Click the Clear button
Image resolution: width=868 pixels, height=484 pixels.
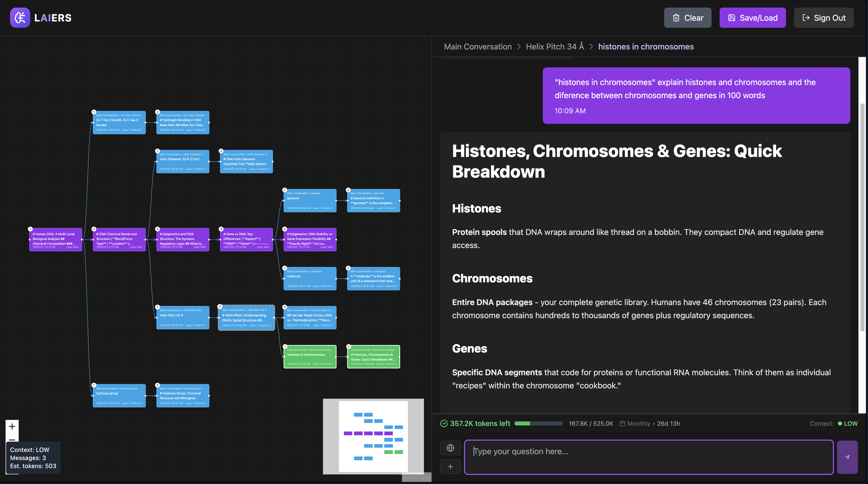click(x=687, y=18)
